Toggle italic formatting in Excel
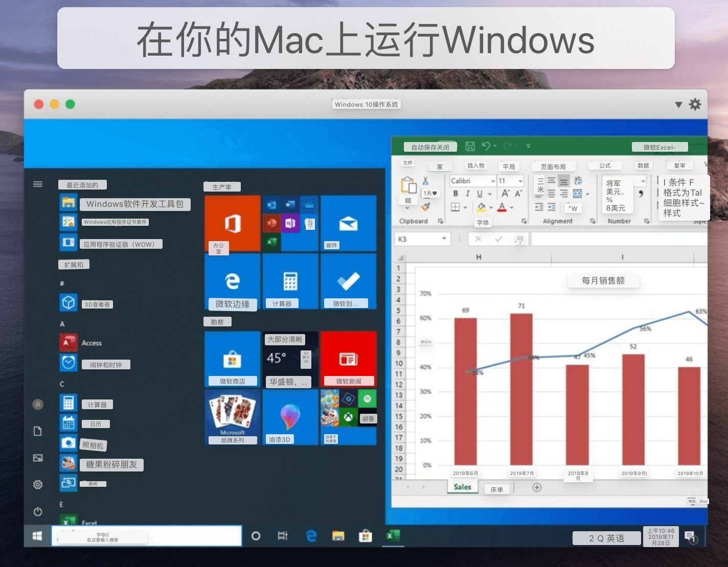728x567 pixels. (467, 194)
